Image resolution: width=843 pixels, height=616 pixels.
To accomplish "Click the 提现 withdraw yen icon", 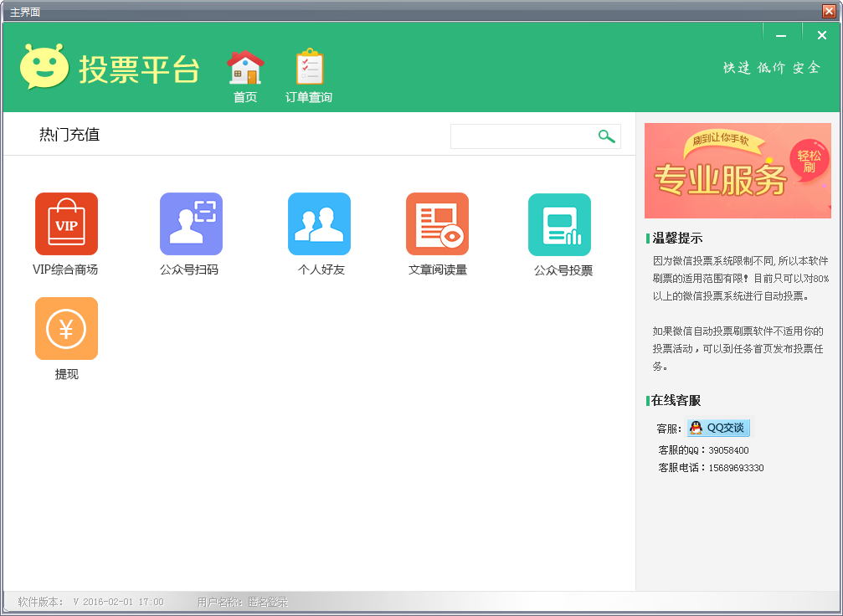I will [66, 328].
